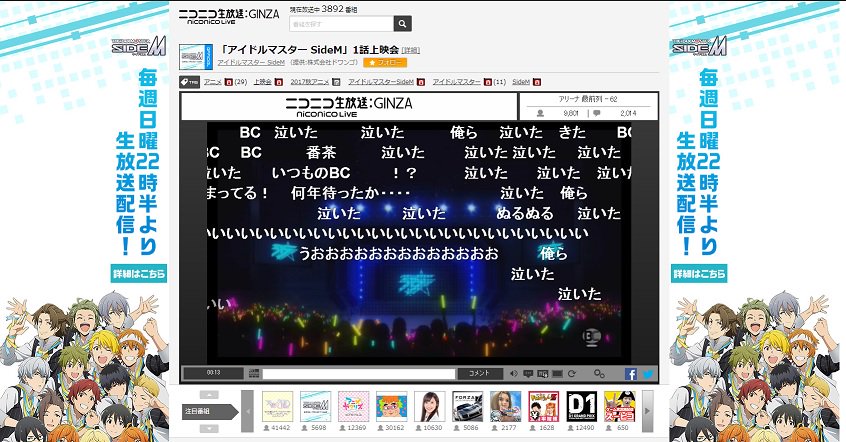Click the right banner 詳細はこちら button

pos(699,274)
